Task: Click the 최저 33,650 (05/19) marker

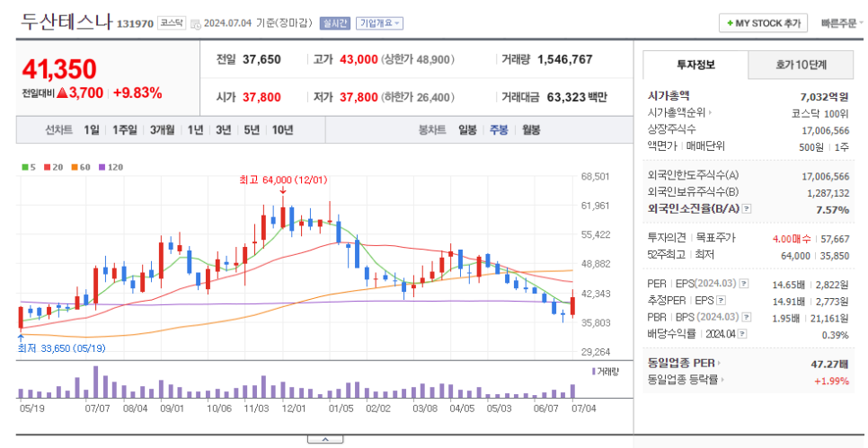Action: [x=61, y=348]
